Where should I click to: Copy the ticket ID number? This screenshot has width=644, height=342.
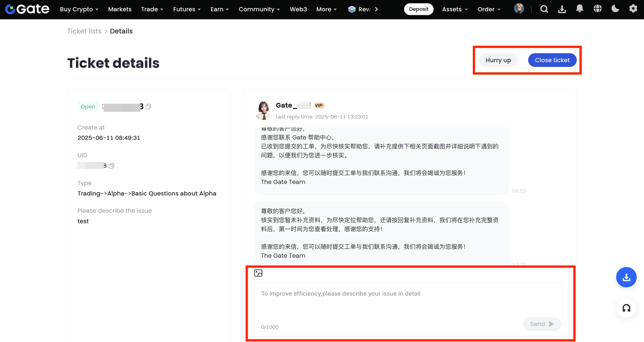148,107
